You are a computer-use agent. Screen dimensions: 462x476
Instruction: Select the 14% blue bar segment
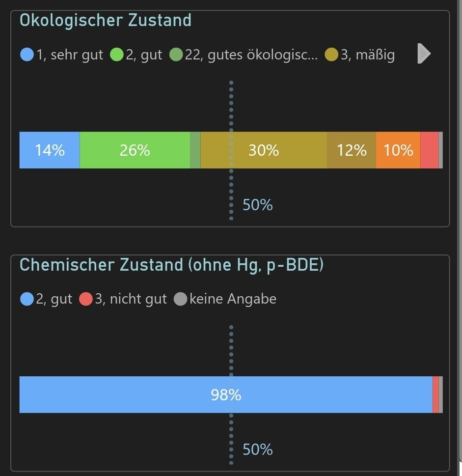point(50,150)
